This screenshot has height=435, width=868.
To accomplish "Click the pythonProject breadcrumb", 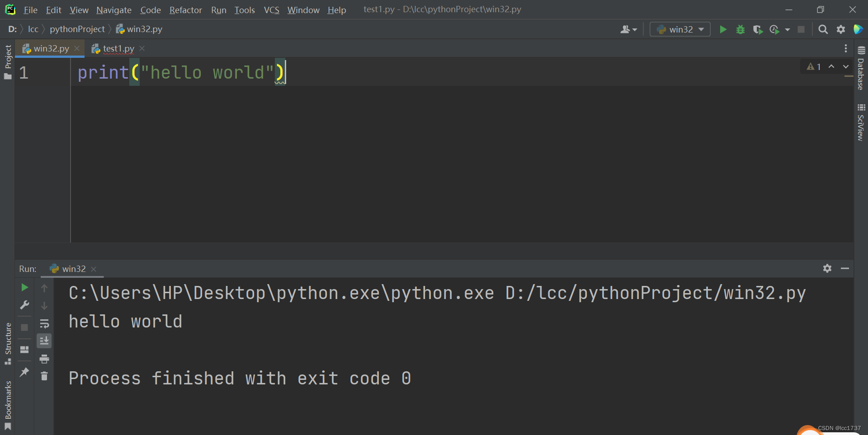I will point(77,29).
